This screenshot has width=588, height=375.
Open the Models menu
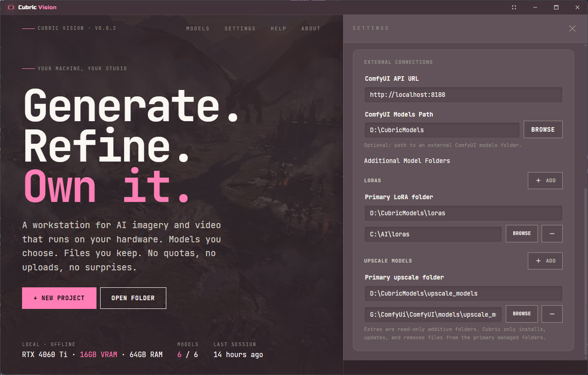tap(198, 28)
